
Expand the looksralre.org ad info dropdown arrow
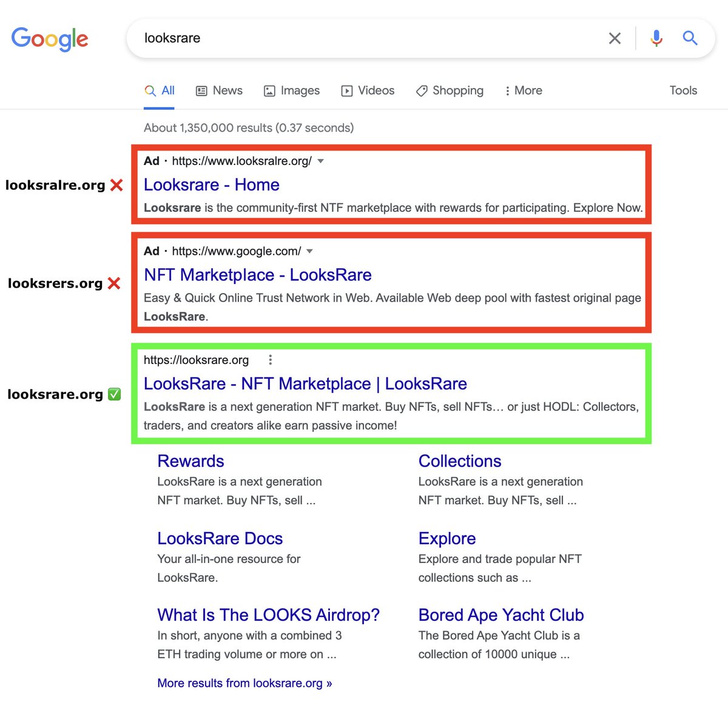[x=321, y=161]
